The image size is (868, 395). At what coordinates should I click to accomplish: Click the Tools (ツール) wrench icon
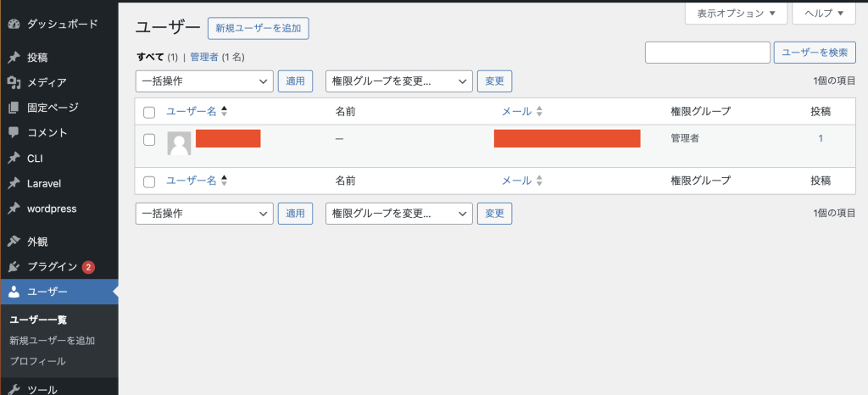[x=14, y=390]
